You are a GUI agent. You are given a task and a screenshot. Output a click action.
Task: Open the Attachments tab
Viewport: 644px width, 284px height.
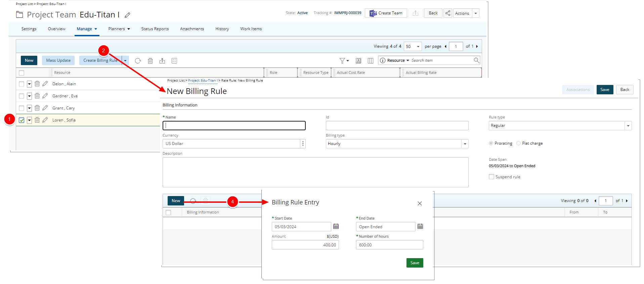[x=192, y=29]
